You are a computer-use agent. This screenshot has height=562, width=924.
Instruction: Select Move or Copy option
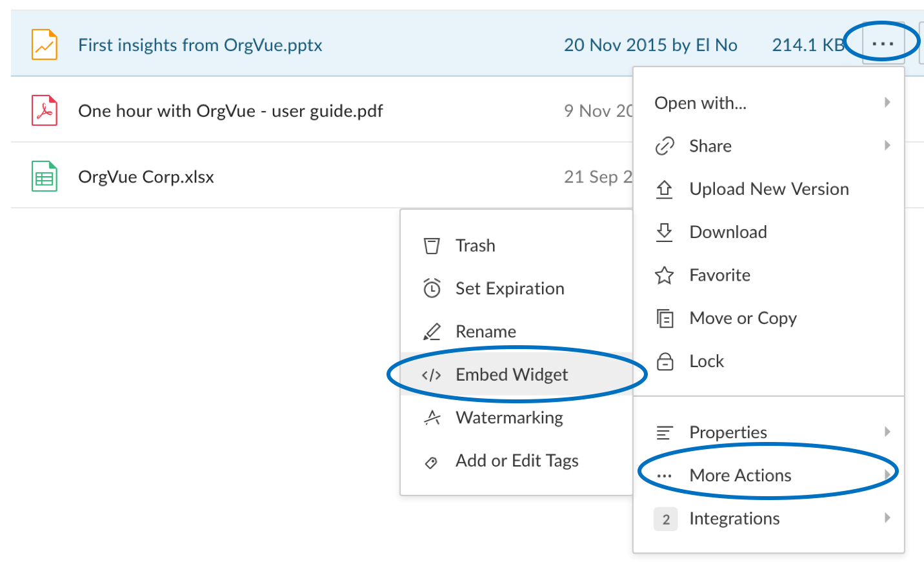[743, 318]
